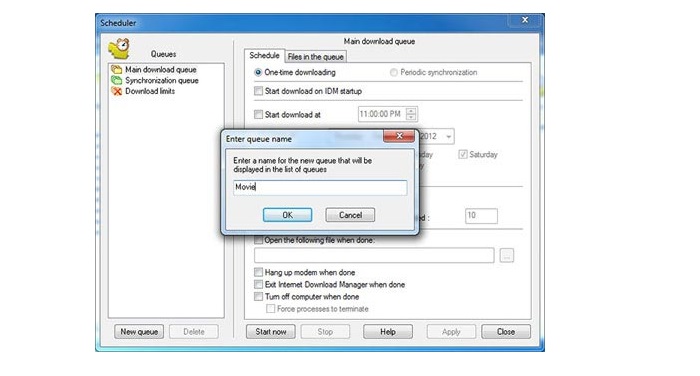Click the Synchronization queue green icon
The height and width of the screenshot is (376, 700).
(x=117, y=80)
